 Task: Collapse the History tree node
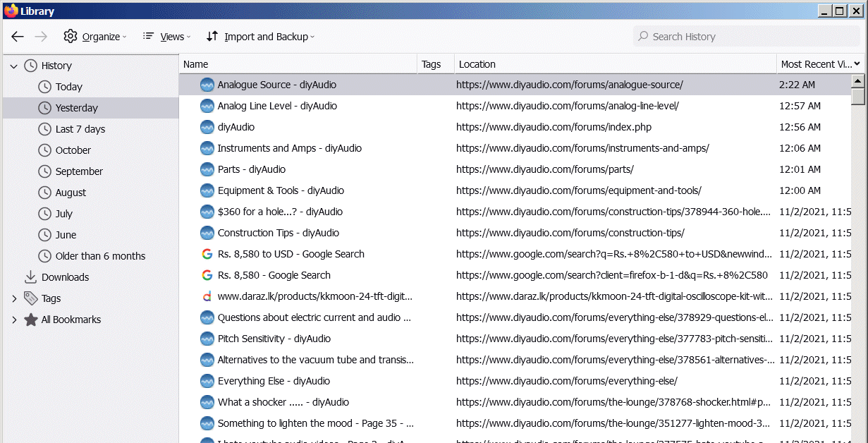tap(14, 66)
